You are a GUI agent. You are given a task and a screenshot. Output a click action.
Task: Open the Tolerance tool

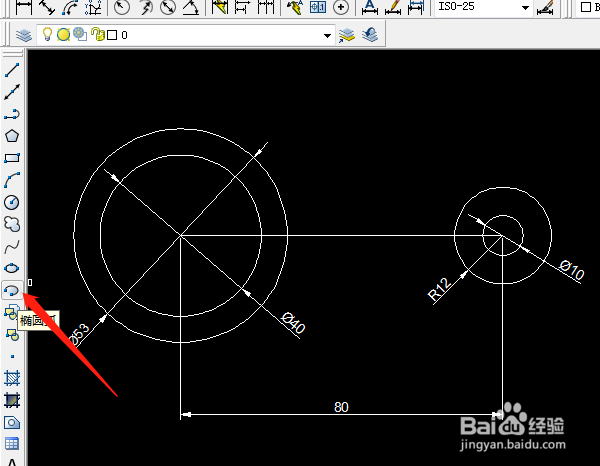[x=318, y=7]
